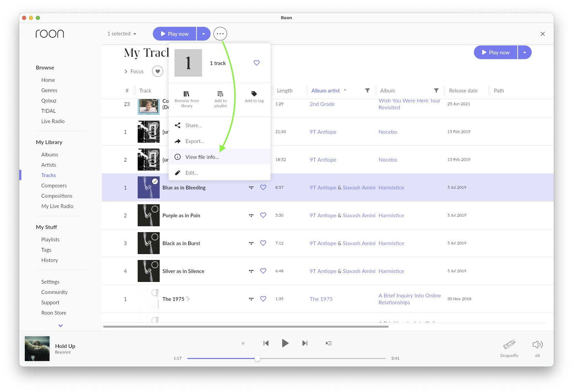This screenshot has height=392, width=573.
Task: Favorite Blue as in Bleeding track
Action: click(263, 187)
